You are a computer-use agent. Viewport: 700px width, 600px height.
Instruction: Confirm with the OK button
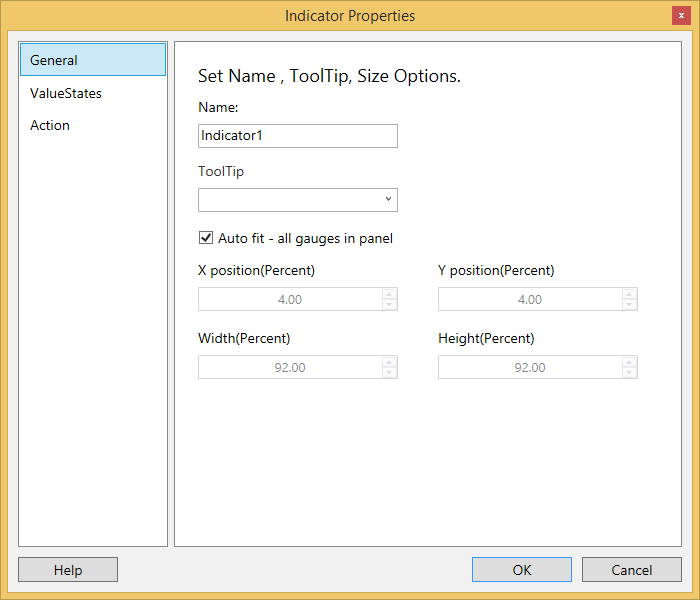522,570
